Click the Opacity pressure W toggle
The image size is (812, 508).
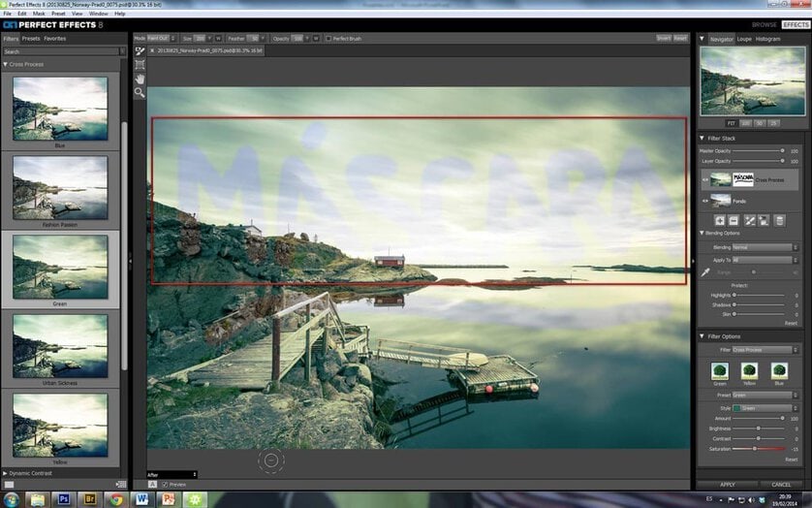click(x=315, y=39)
